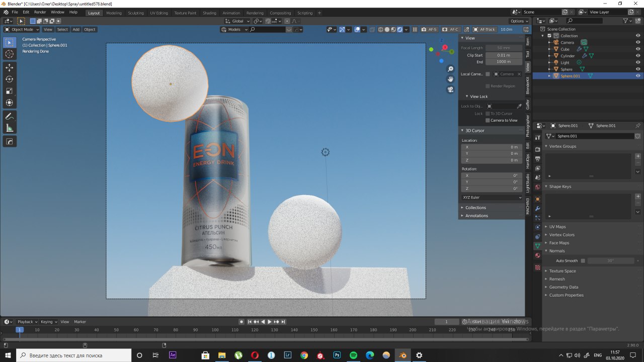Open the Render menu
The image size is (644, 362).
(40, 12)
